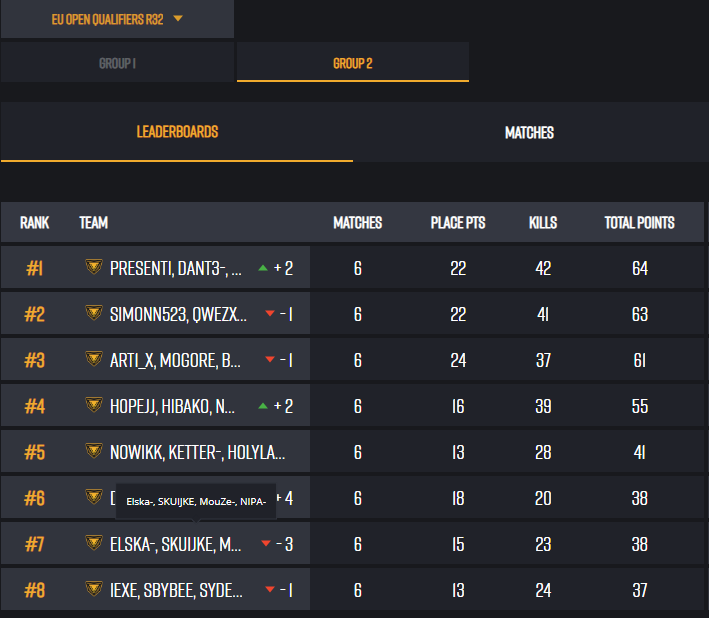Viewport: 709px width, 618px height.
Task: Click the team emblem icon in rank #4 row
Action: click(x=94, y=405)
